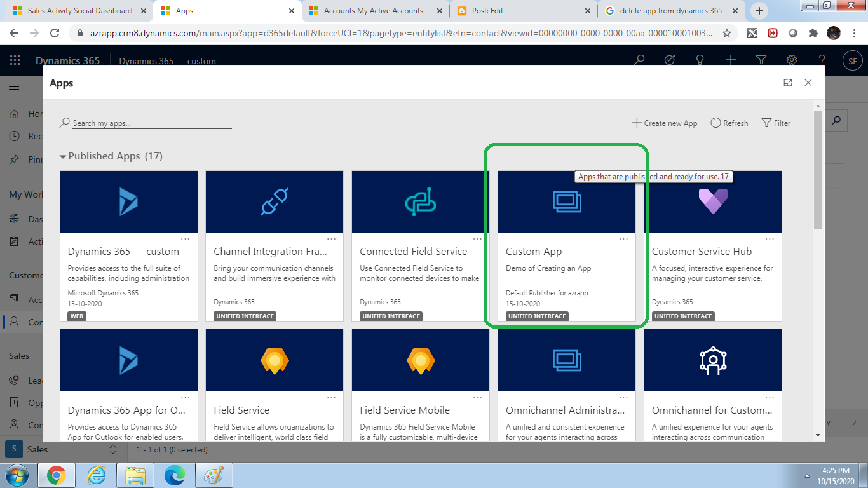
Task: Open more options for Channel Integration Framework
Action: [332, 239]
